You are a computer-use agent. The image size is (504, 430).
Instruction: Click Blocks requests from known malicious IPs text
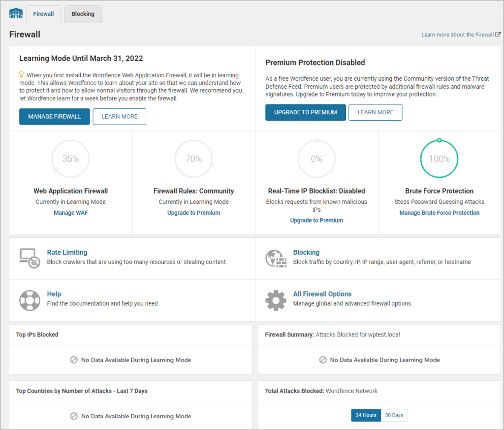click(x=316, y=205)
